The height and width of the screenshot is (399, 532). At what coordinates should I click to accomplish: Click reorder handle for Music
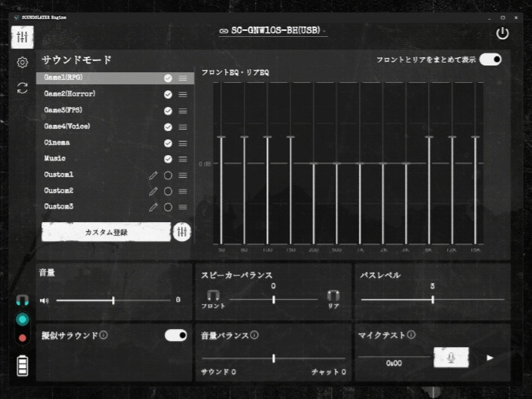pos(183,160)
